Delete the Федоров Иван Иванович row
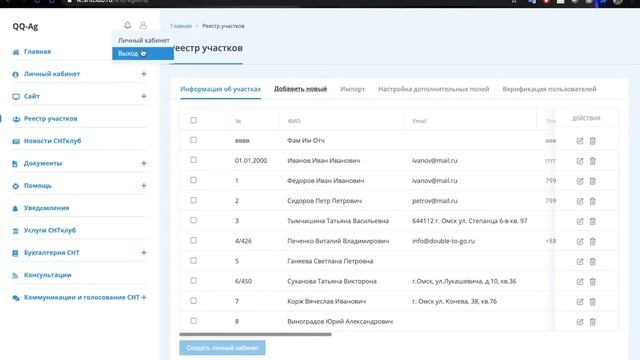This screenshot has width=640, height=360. click(593, 181)
